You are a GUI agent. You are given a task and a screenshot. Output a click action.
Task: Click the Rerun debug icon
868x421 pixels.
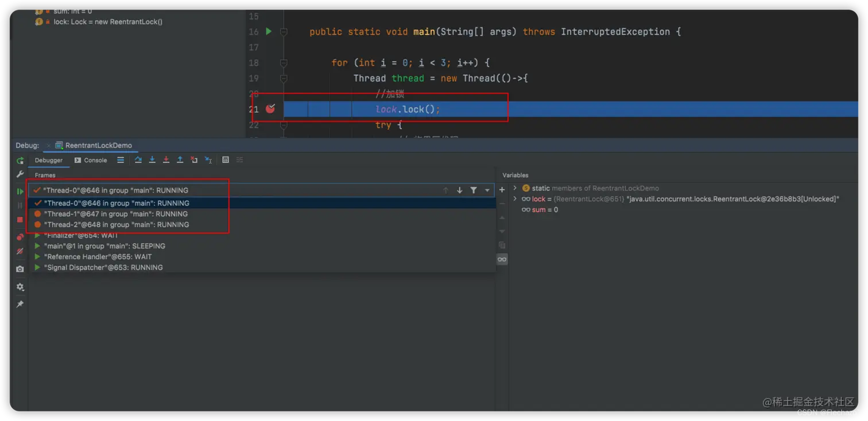(20, 161)
